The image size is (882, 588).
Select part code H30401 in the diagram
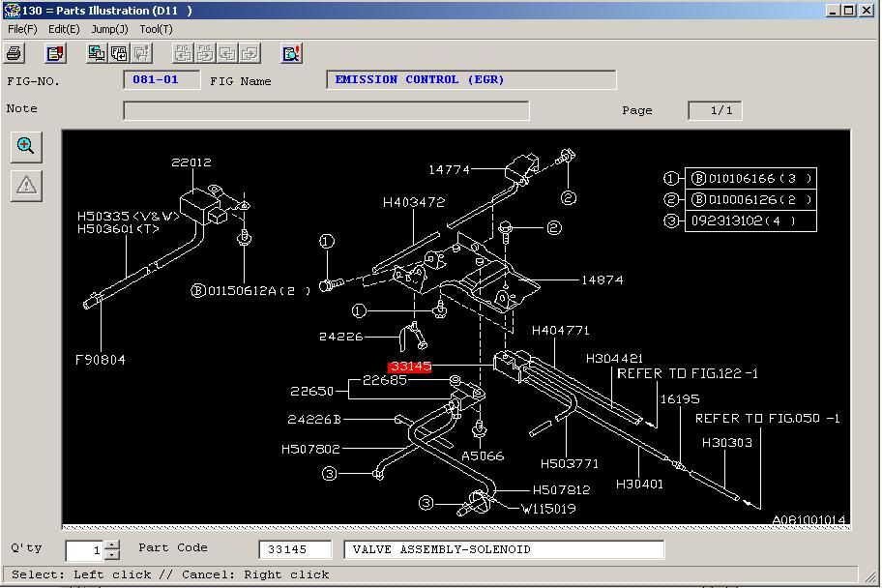[639, 484]
